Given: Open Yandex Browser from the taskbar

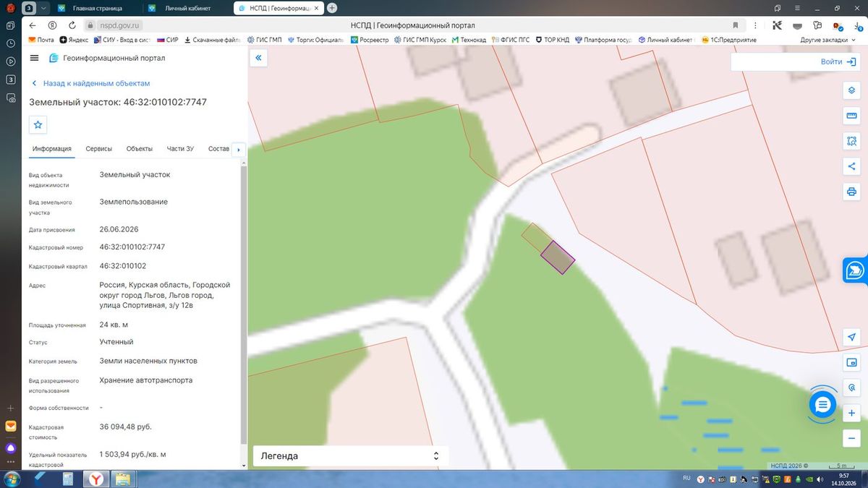Looking at the screenshot, I should click(95, 479).
